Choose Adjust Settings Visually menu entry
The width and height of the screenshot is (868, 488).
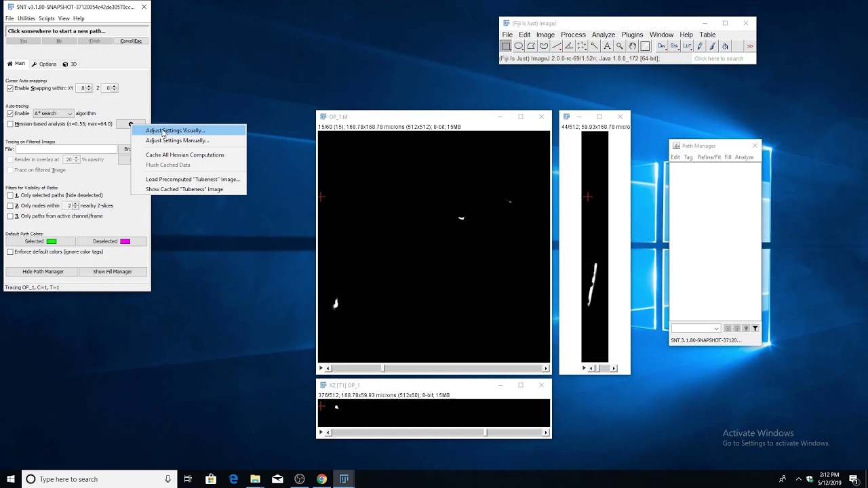pos(189,130)
